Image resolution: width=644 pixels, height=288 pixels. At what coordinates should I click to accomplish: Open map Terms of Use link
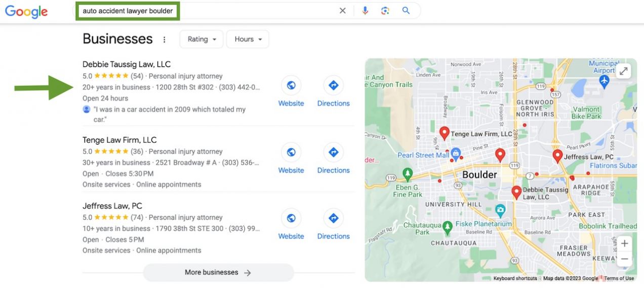click(619, 278)
